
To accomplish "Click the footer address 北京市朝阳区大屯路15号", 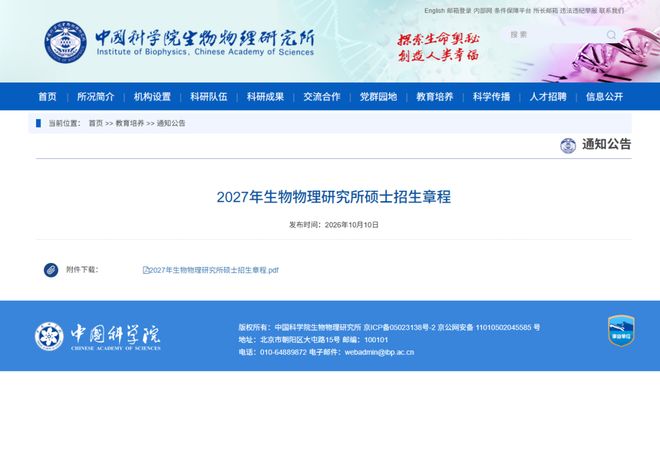I will pyautogui.click(x=300, y=340).
